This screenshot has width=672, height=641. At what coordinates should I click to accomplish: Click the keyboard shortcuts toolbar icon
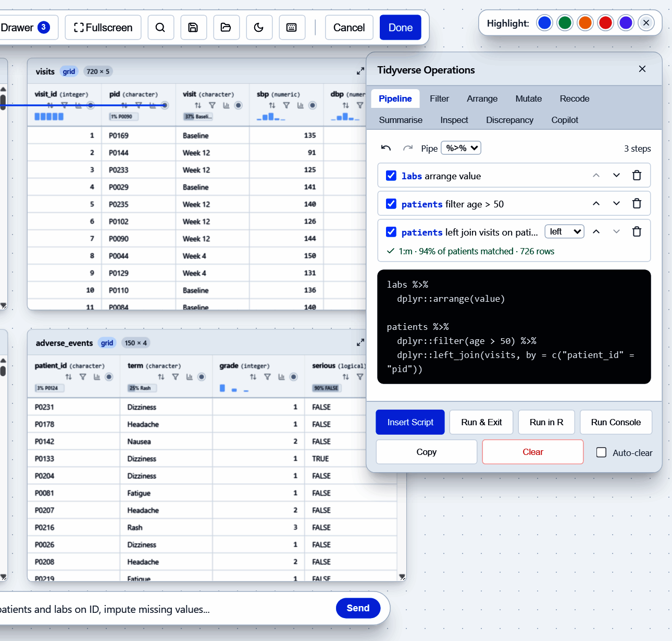(292, 28)
